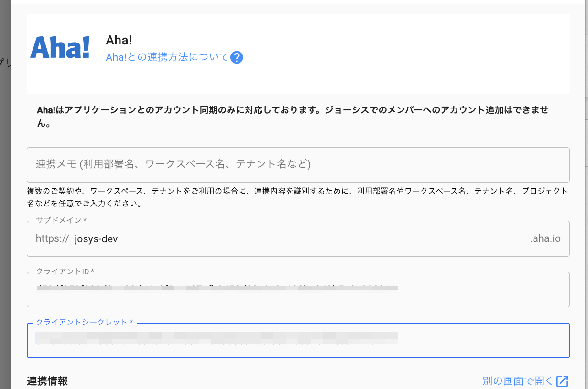Click the クライアントシークレット field label
The height and width of the screenshot is (389, 588).
84,322
